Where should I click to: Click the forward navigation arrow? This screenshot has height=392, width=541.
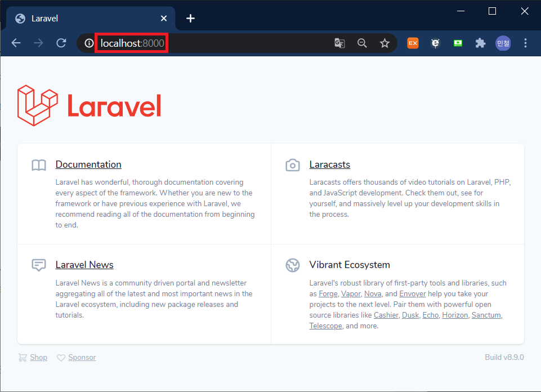(x=39, y=43)
